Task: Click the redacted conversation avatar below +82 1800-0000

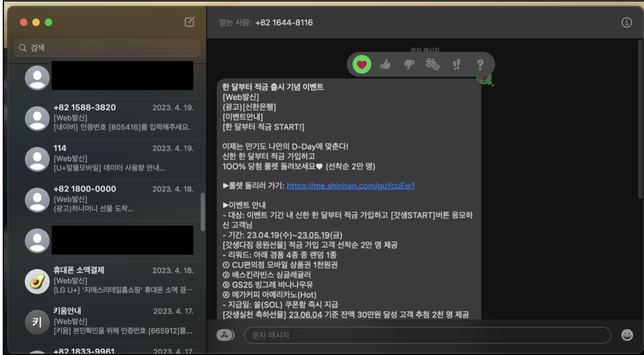Action: (37, 241)
